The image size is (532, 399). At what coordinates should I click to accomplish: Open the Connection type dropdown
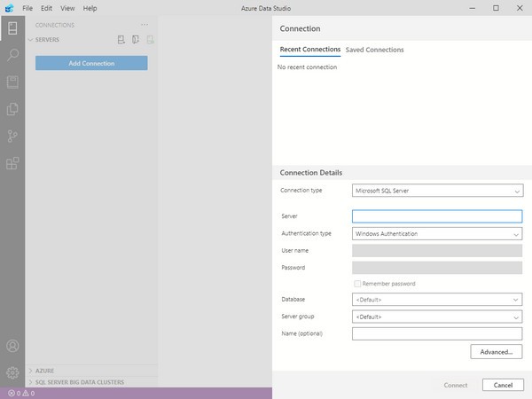[x=437, y=190]
